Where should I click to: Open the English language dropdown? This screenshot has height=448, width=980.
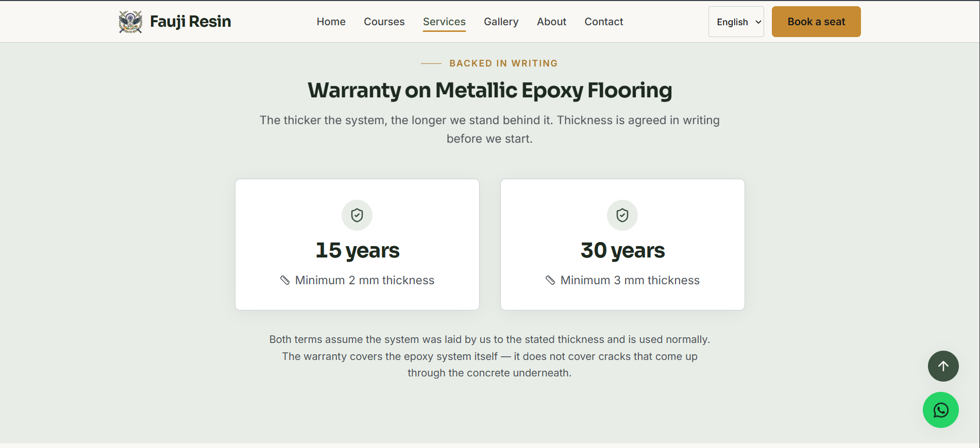pyautogui.click(x=736, y=22)
